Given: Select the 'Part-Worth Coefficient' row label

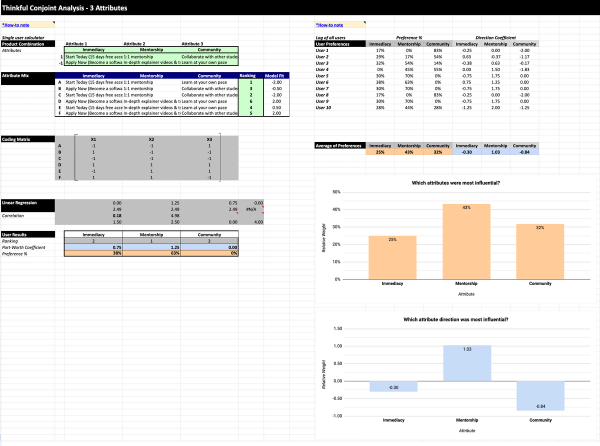Looking at the screenshot, I should (24, 247).
